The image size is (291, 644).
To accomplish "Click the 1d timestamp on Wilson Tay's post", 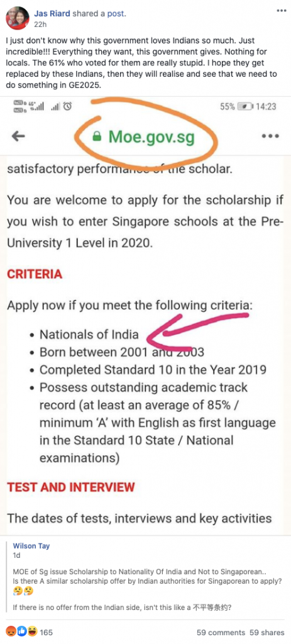I will 16,555.
